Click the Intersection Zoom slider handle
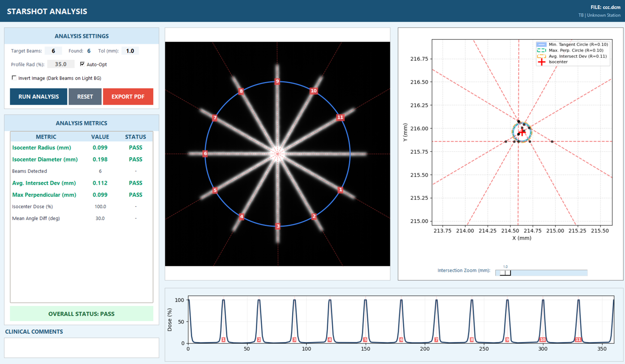The image size is (625, 364). pyautogui.click(x=505, y=273)
